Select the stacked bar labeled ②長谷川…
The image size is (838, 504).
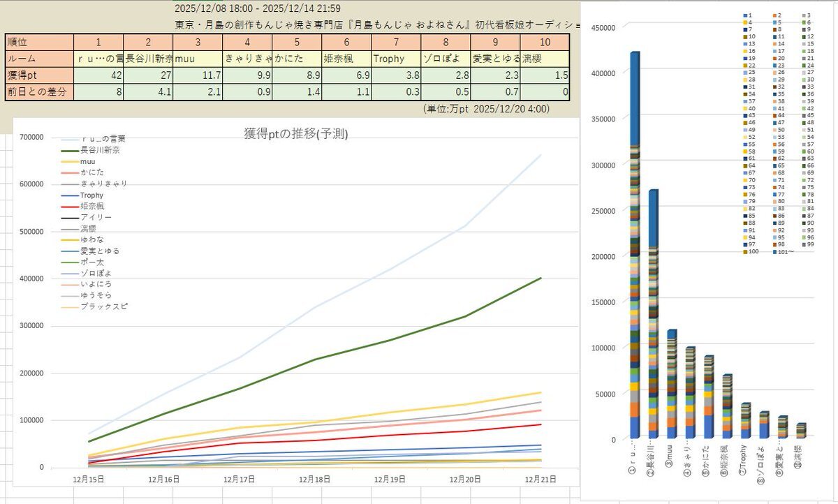click(x=653, y=314)
